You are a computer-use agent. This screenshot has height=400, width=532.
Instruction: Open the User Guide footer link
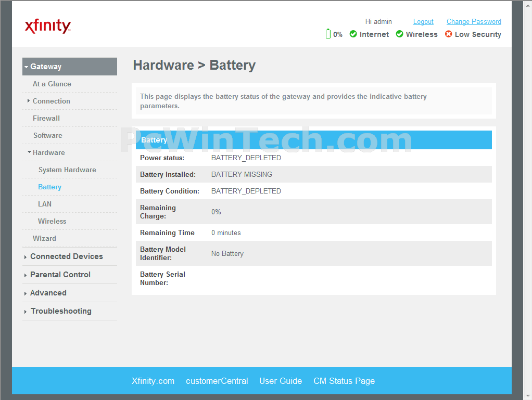coord(281,381)
